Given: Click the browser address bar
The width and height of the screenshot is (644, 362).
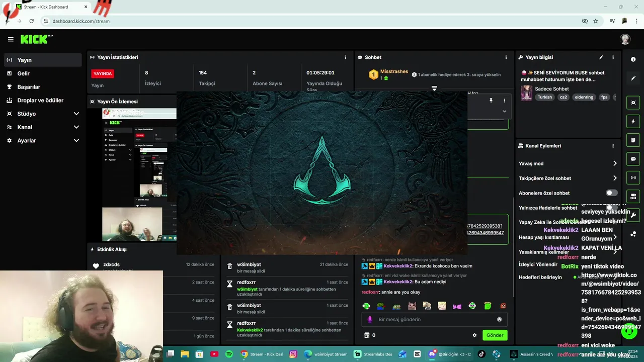Looking at the screenshot, I should (312, 21).
